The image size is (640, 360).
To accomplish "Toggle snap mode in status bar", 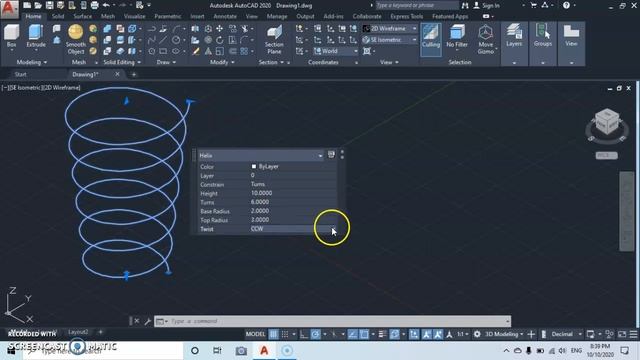I will pos(285,334).
